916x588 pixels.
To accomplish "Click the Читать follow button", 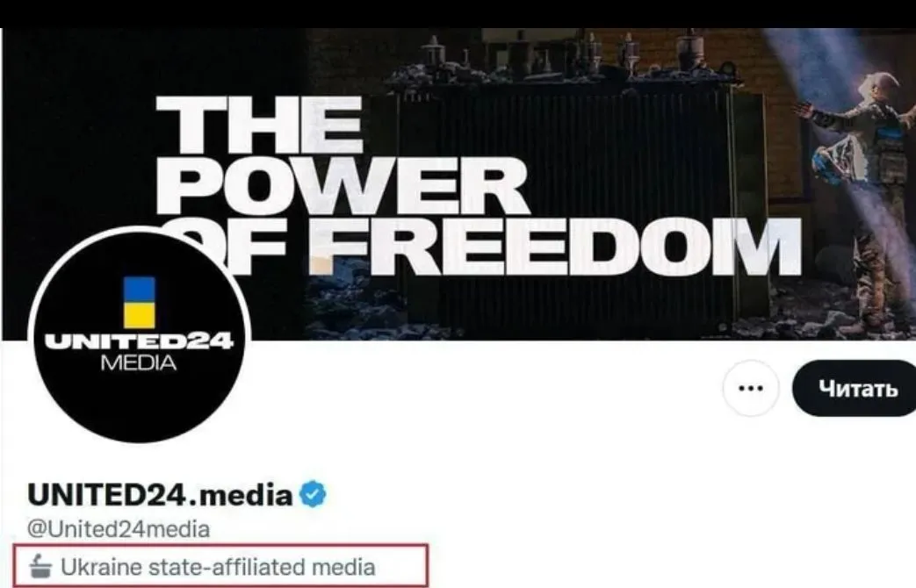I will 855,388.
